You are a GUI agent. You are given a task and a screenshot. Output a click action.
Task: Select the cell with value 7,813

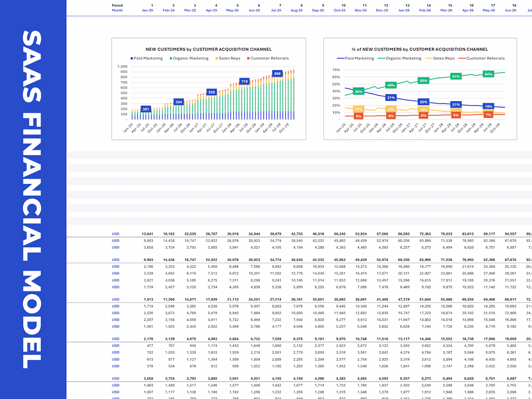149,300
